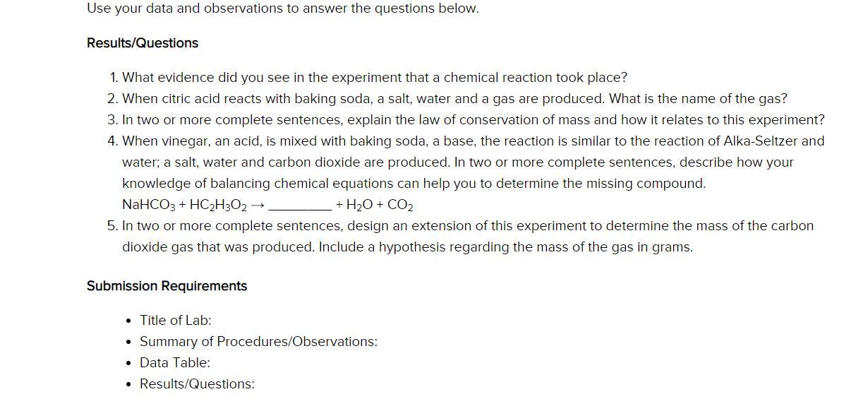868x416 pixels.
Task: Click the HC2H3O2 reactant in the equation
Action: pyautogui.click(x=217, y=206)
